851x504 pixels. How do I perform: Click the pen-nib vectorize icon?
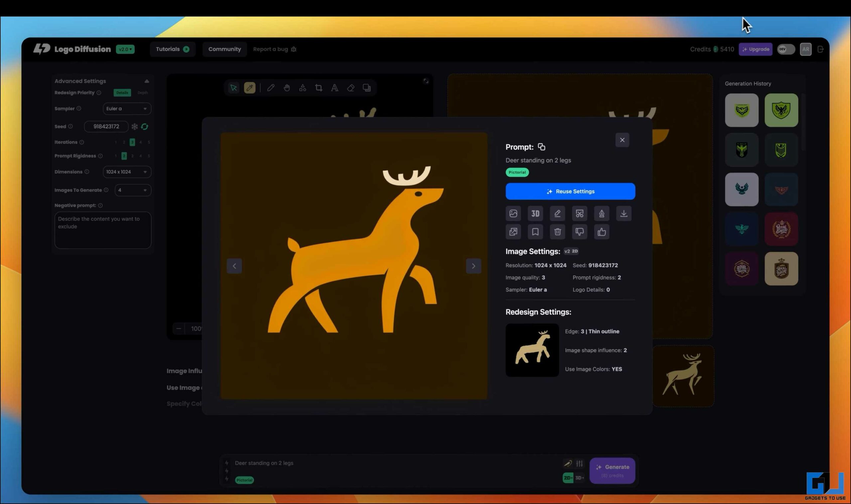tap(601, 213)
